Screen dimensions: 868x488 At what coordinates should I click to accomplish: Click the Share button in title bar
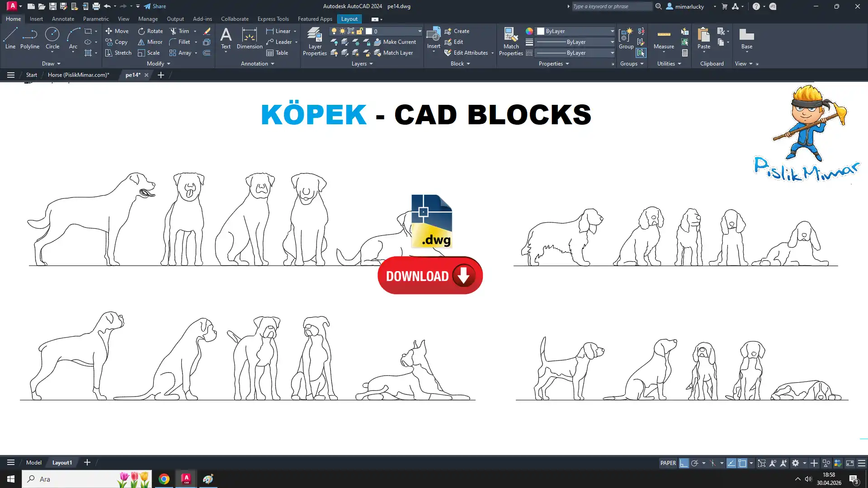coord(155,6)
